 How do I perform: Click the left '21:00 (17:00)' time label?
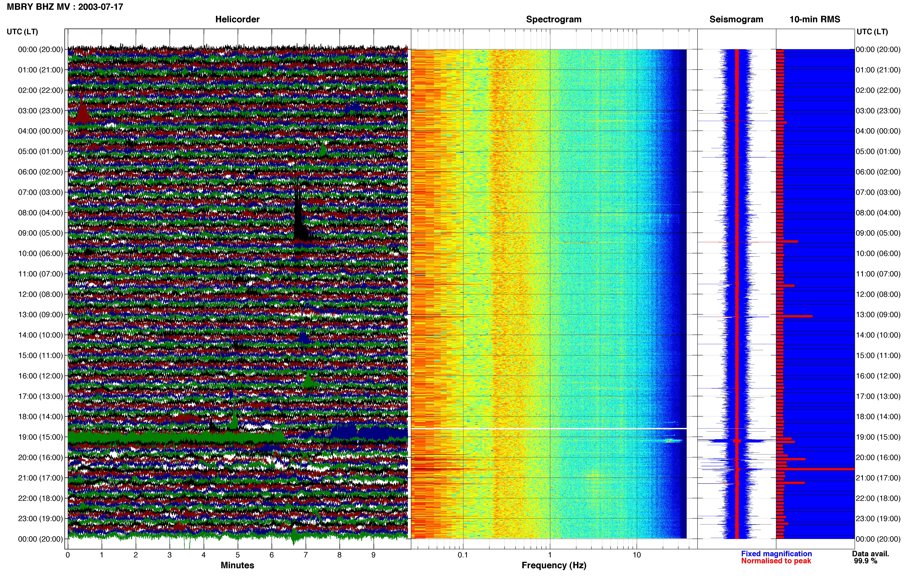41,478
